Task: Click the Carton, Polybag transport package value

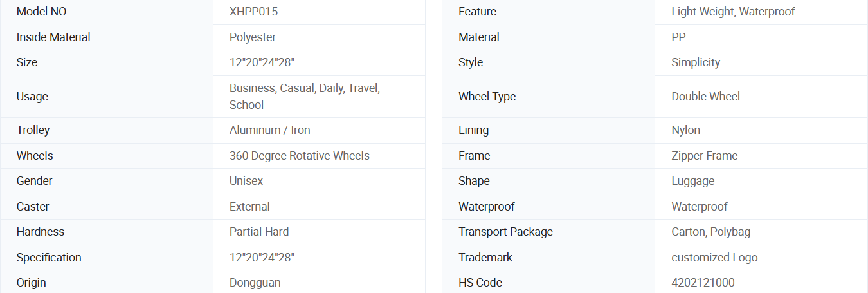Action: (710, 232)
